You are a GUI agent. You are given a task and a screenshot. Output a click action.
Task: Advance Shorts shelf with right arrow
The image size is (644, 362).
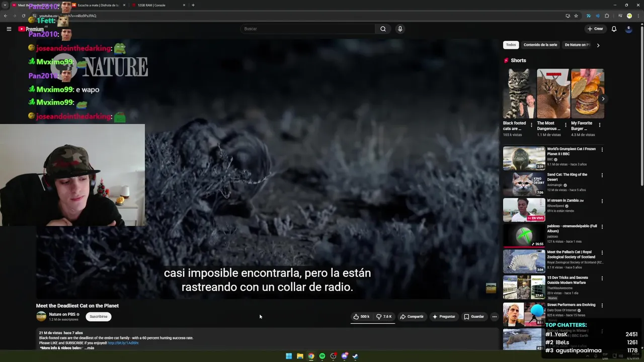[603, 99]
